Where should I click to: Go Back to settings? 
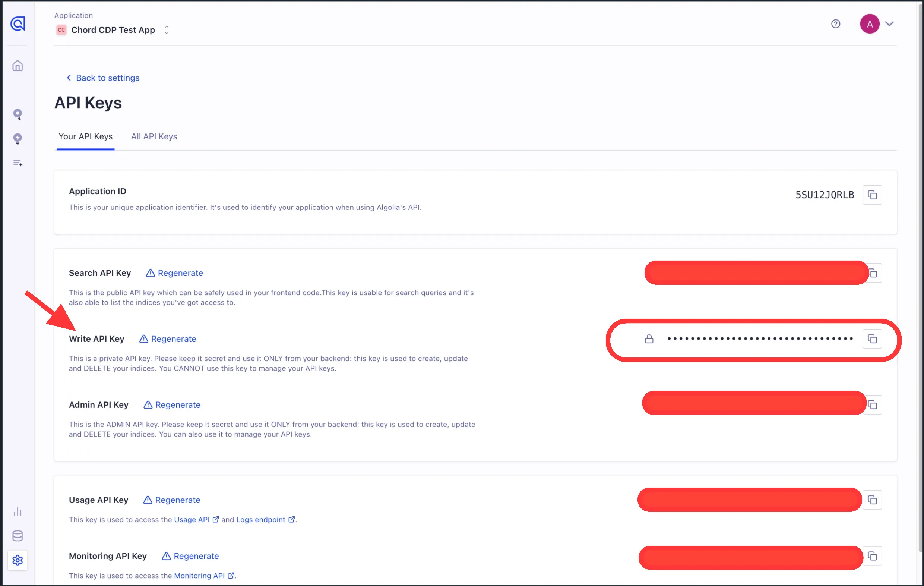point(103,78)
